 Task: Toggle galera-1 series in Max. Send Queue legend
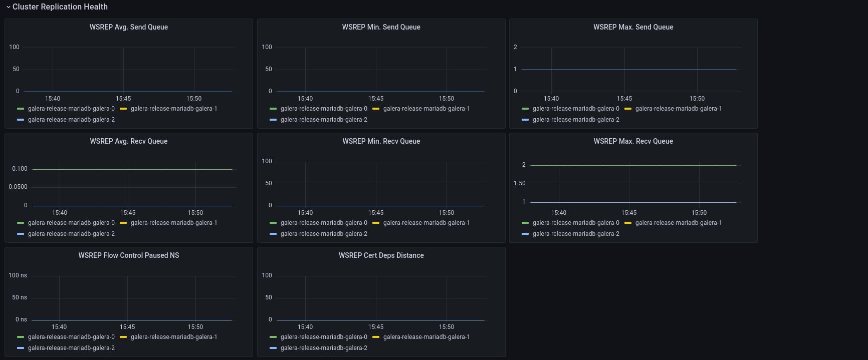(x=679, y=109)
